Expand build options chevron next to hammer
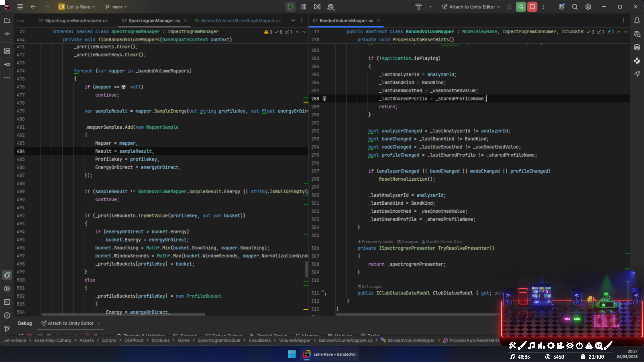This screenshot has width=644, height=362. [430, 7]
